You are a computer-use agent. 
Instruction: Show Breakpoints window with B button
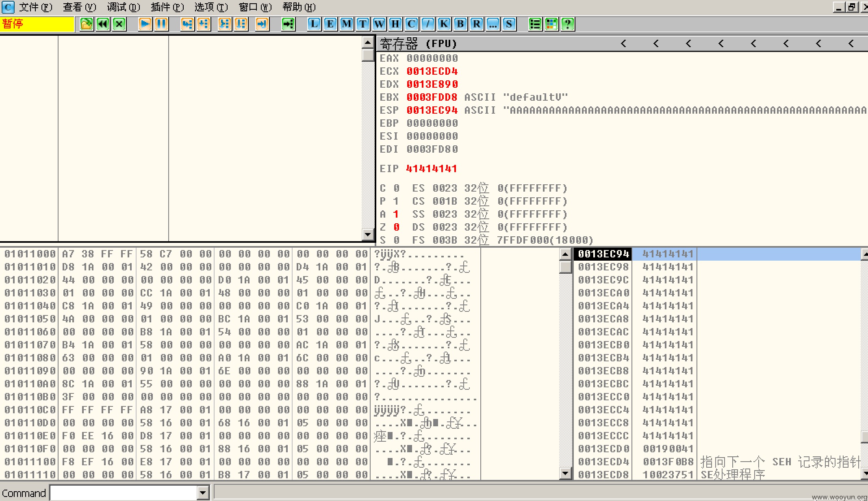pos(460,24)
